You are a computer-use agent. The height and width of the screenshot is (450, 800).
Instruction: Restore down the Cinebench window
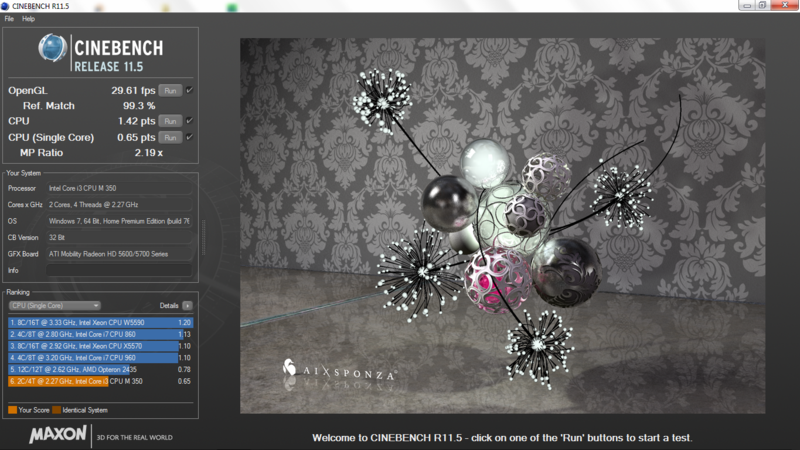coord(762,6)
